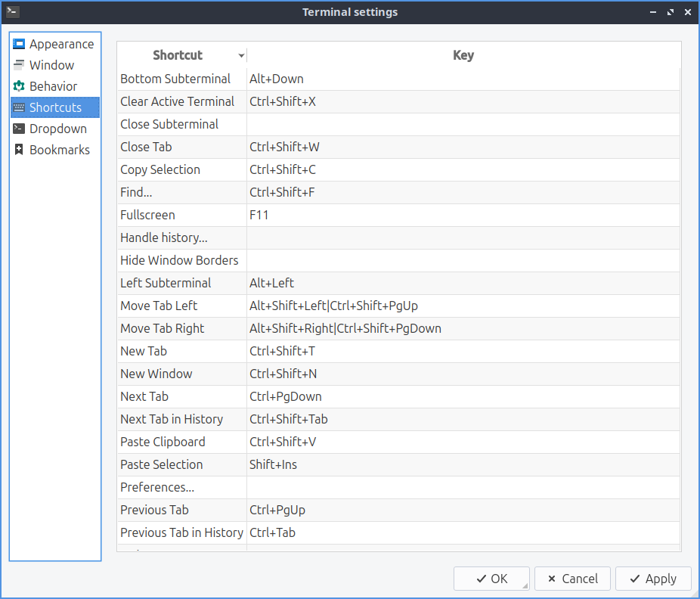Click the Key column header
Viewport: 700px width, 599px height.
coord(463,55)
